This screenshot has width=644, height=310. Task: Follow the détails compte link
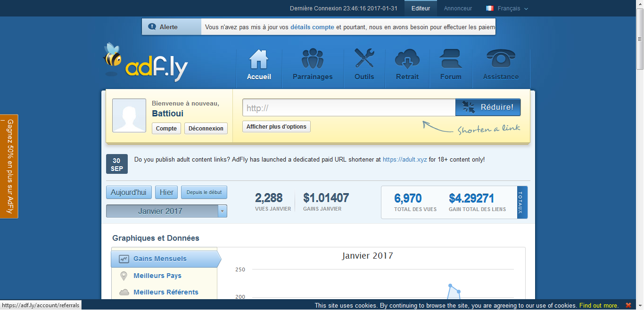[x=312, y=27]
